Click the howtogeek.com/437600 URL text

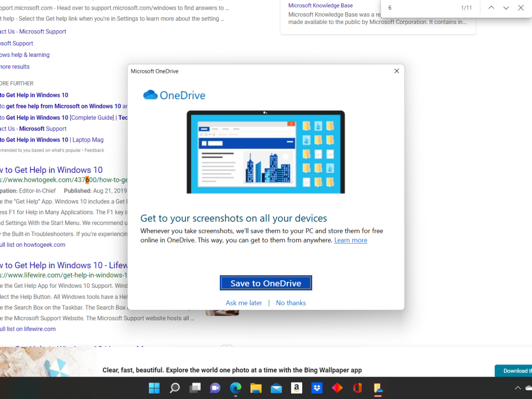[x=64, y=180]
